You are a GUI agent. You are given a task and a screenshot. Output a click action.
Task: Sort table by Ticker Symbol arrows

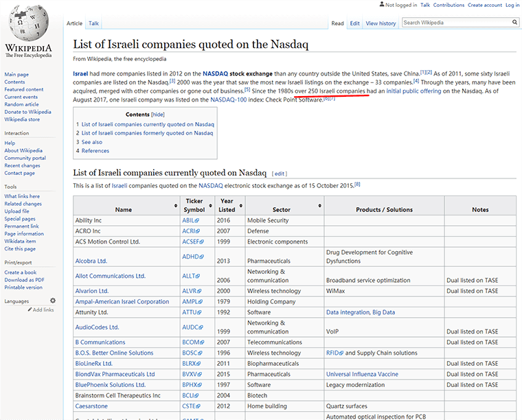210,205
